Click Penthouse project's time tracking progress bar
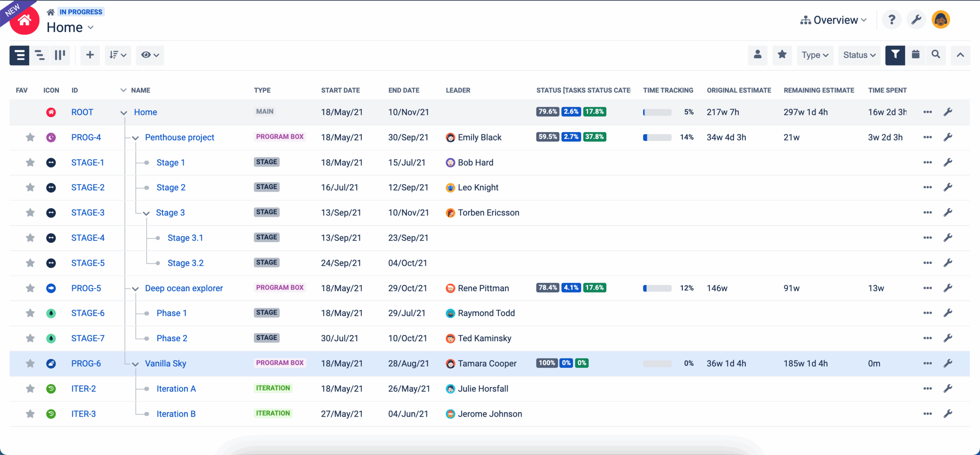 pos(657,137)
